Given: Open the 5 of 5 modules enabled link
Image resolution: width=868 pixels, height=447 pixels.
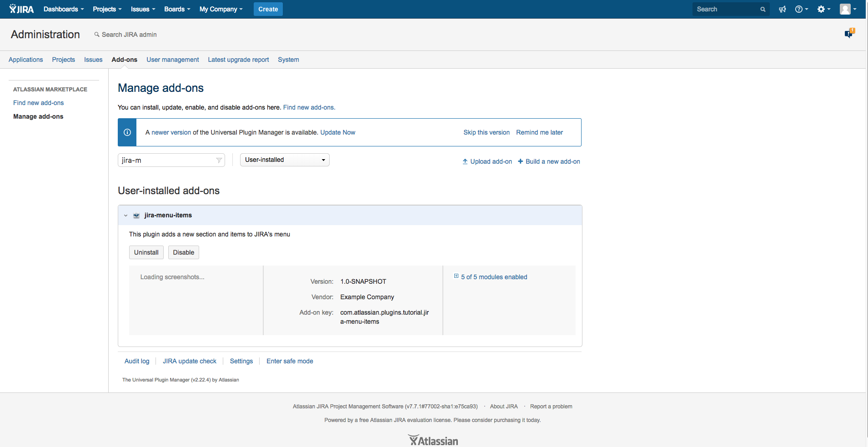Looking at the screenshot, I should 494,277.
